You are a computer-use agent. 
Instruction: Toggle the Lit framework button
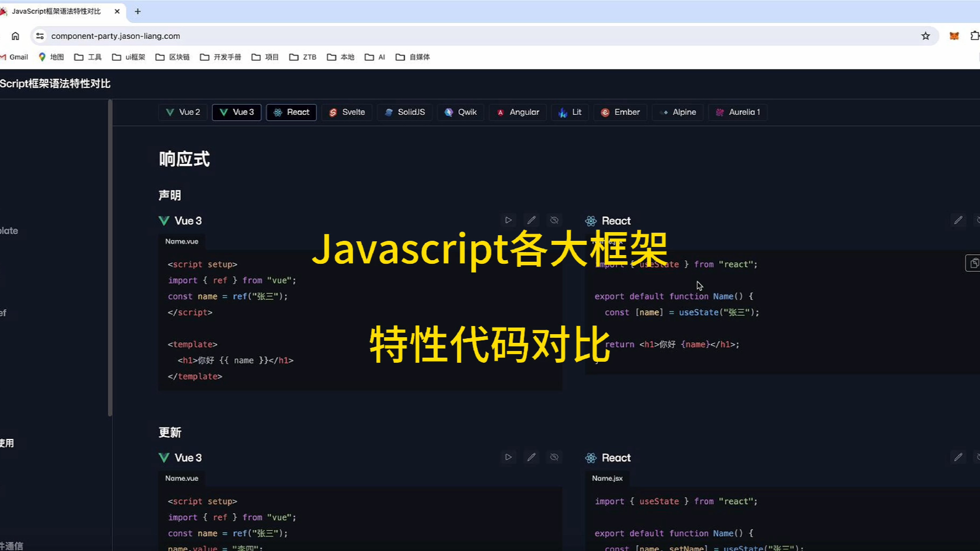pos(570,112)
